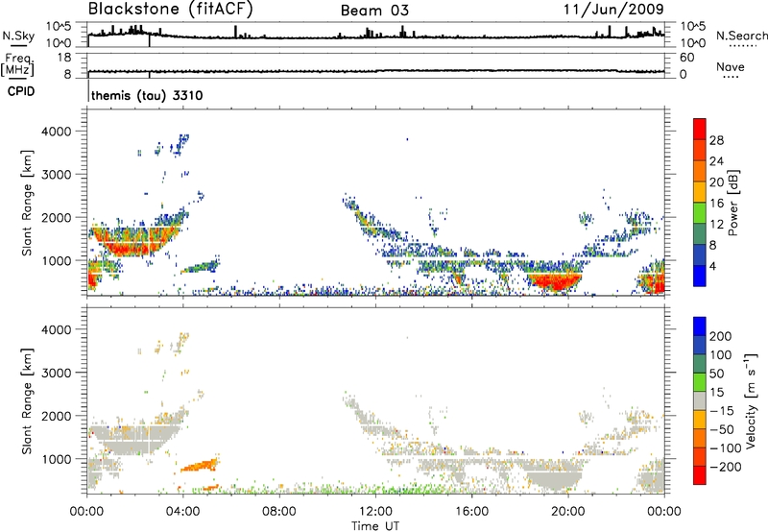Choose the 50–100 m/s teal Velocity swatch
768x532 pixels.
pyautogui.click(x=700, y=364)
